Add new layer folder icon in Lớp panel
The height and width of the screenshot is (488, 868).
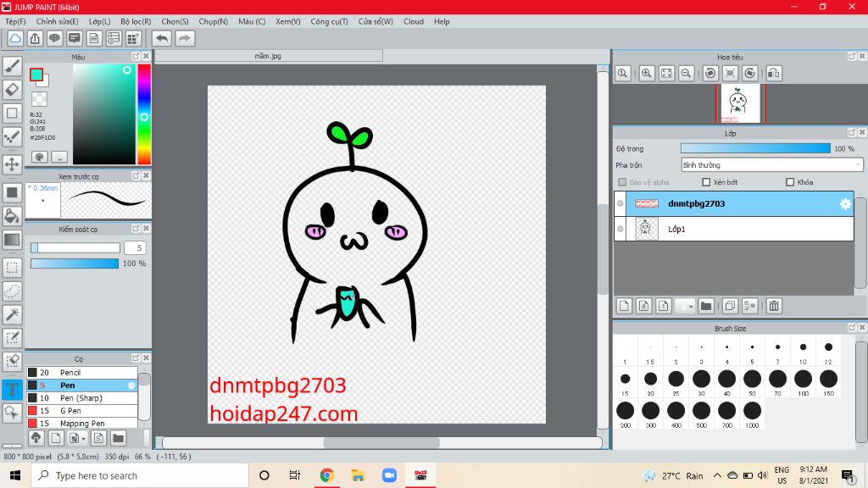pos(706,306)
